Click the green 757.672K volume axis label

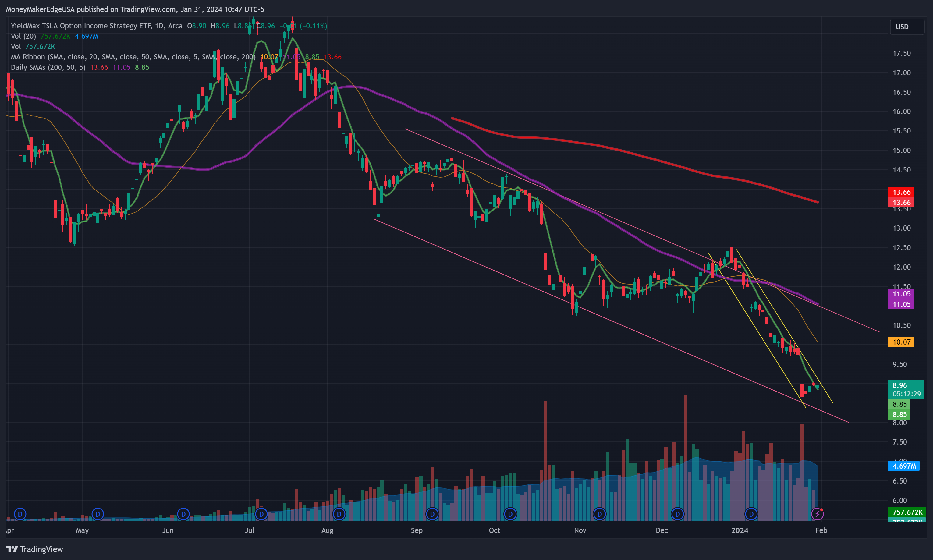pyautogui.click(x=907, y=512)
